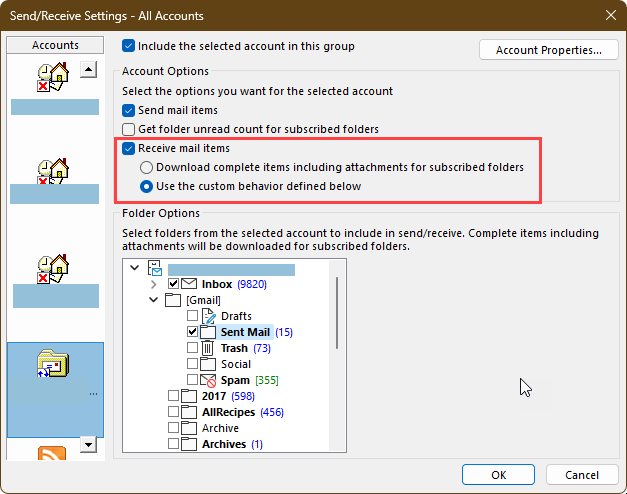The width and height of the screenshot is (627, 494).
Task: Select the Inbox (9820) folder label
Action: pyautogui.click(x=234, y=284)
